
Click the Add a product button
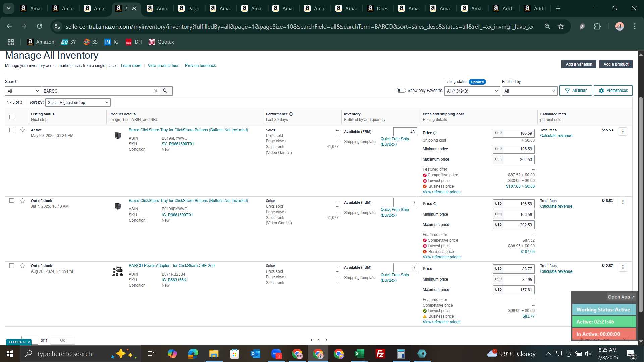click(x=616, y=64)
